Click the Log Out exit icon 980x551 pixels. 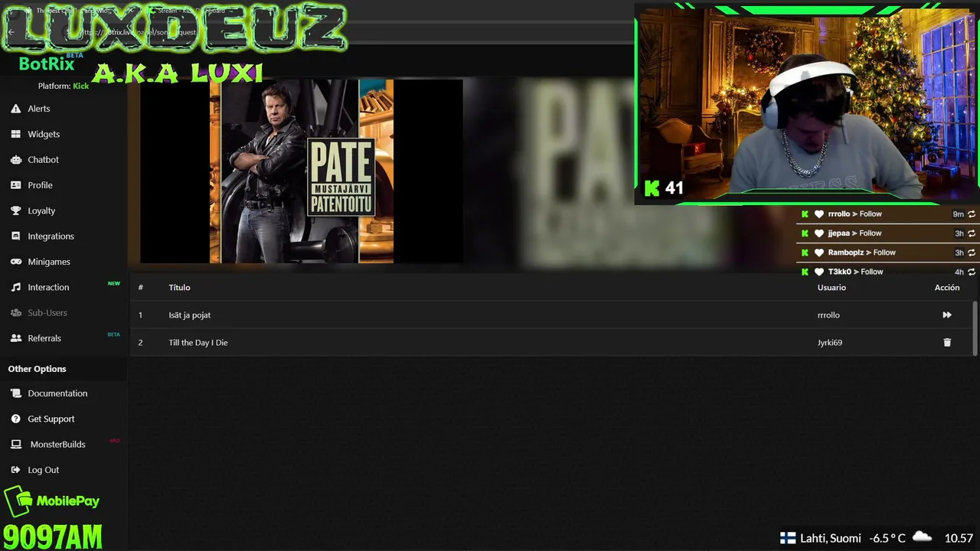[15, 470]
